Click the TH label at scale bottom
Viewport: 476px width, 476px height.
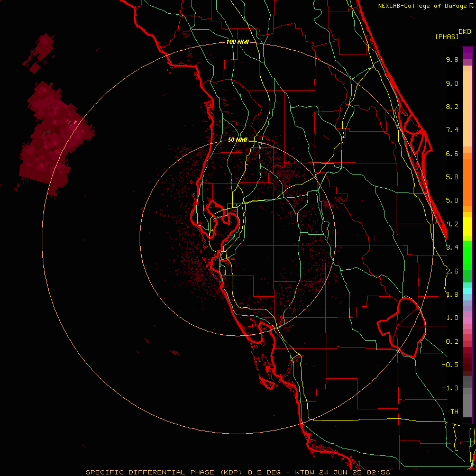point(454,411)
